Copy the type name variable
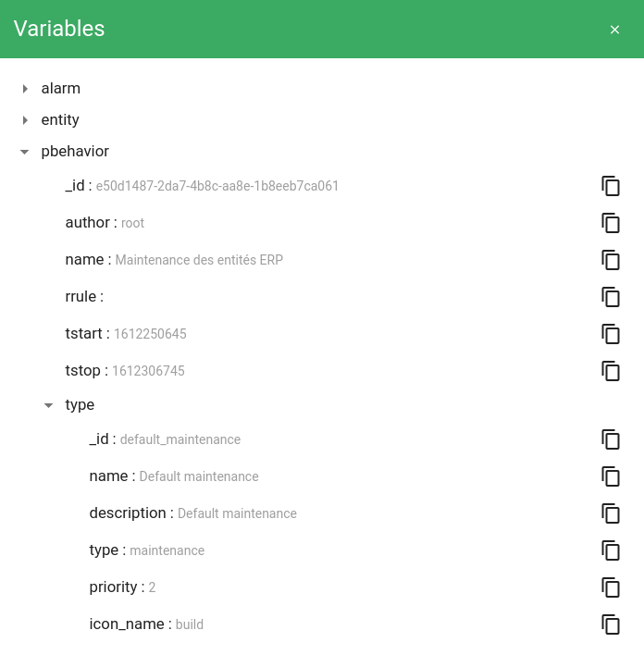This screenshot has height=655, width=644. pos(611,476)
